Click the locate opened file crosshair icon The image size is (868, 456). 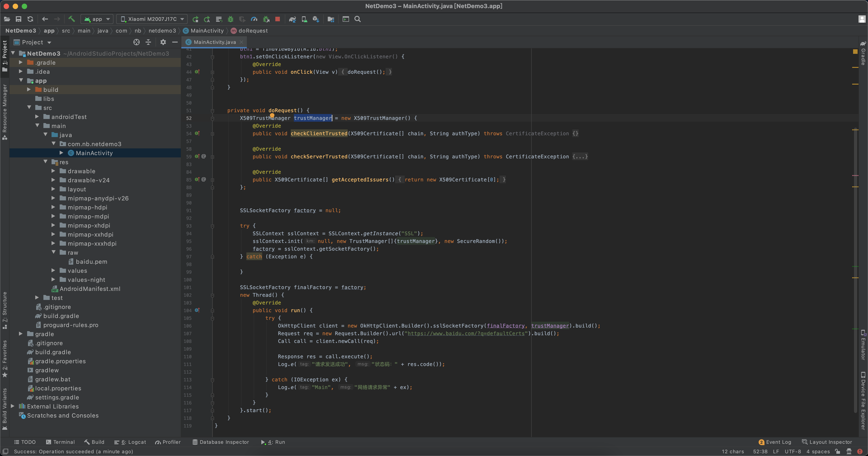coord(137,42)
